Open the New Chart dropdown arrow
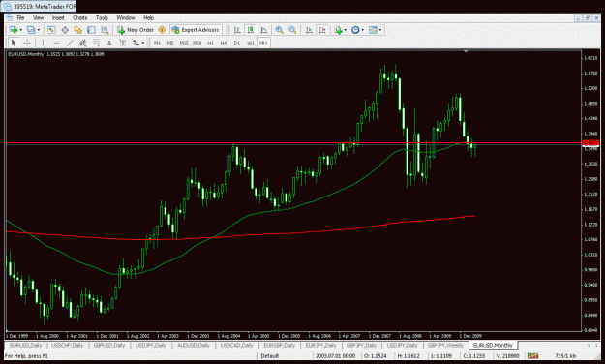 [20, 30]
